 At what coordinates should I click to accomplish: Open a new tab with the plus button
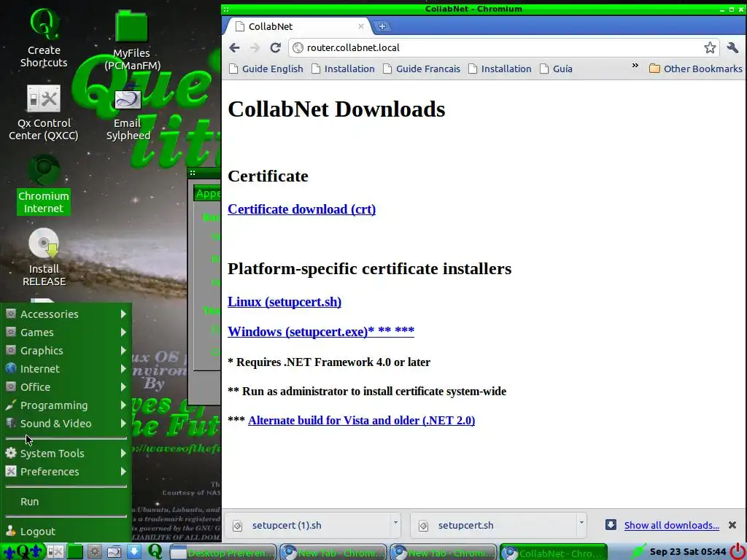(x=382, y=27)
